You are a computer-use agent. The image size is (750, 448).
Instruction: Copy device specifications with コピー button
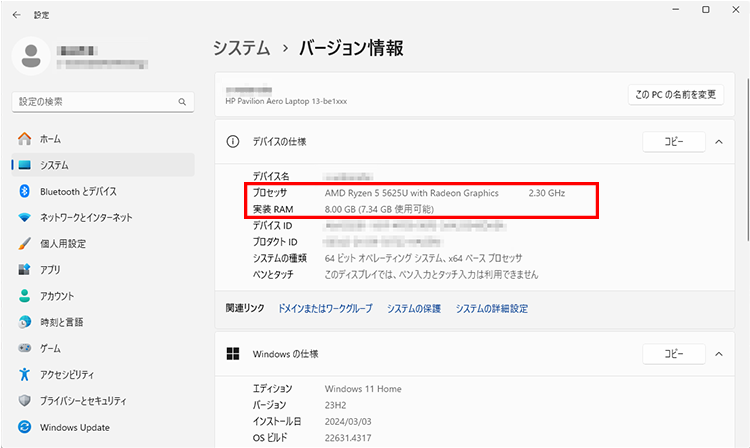tap(674, 142)
